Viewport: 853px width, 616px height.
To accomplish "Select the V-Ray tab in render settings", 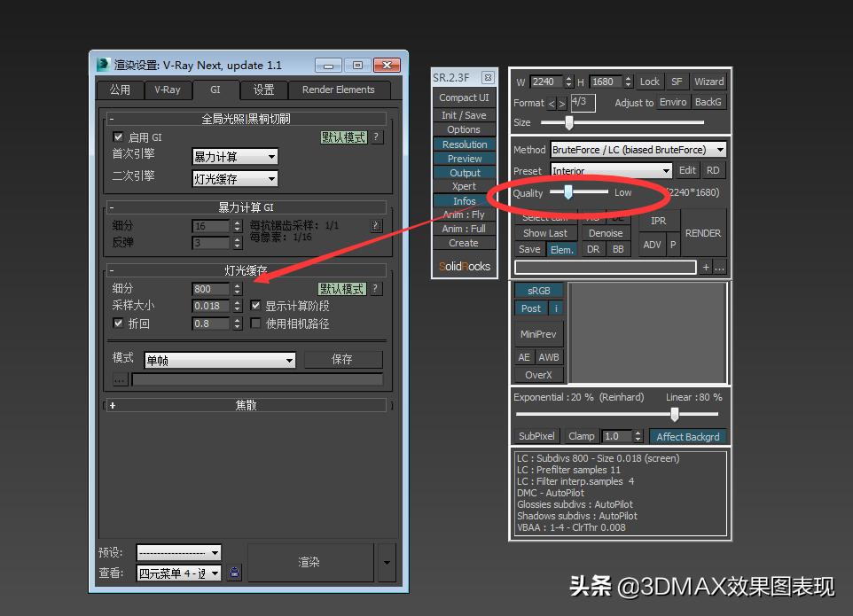I will point(168,90).
